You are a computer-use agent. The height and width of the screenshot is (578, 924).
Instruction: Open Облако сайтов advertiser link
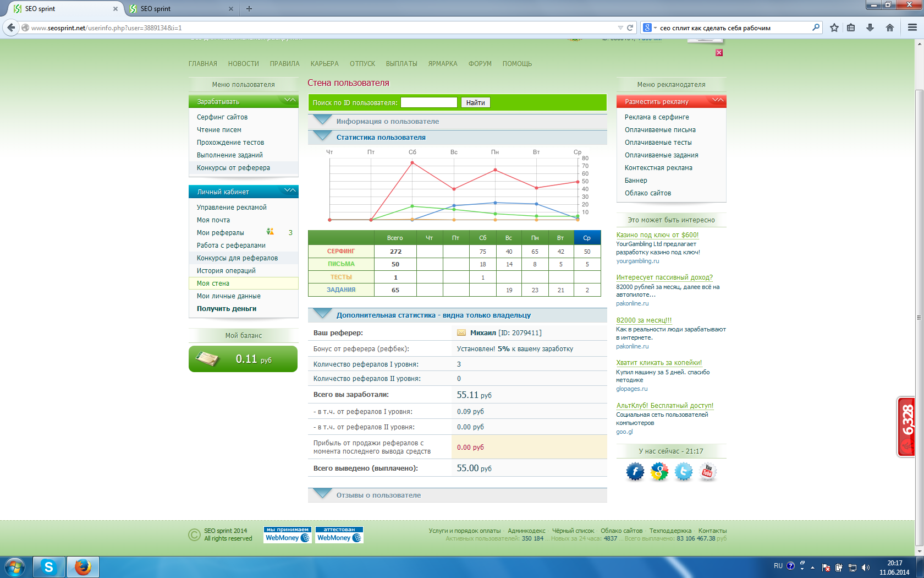648,193
